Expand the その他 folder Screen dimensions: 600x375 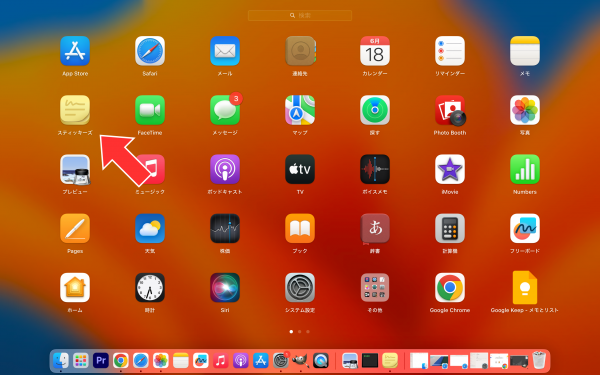point(375,288)
